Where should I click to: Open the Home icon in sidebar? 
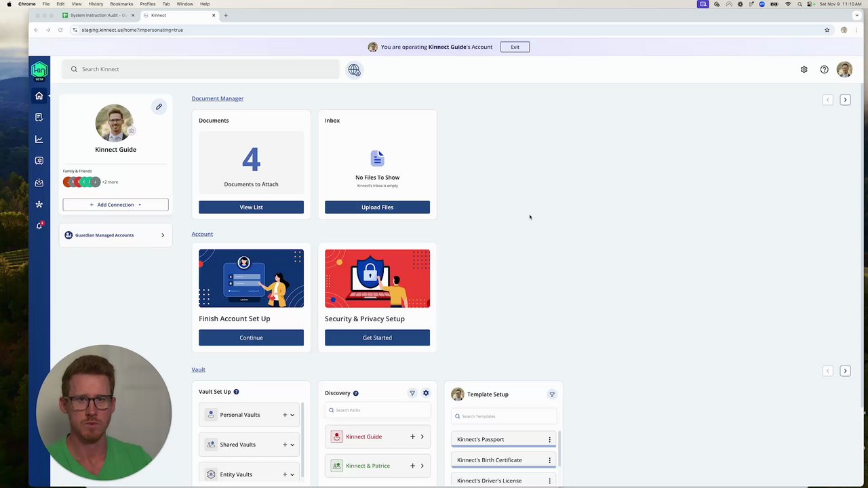(x=39, y=96)
